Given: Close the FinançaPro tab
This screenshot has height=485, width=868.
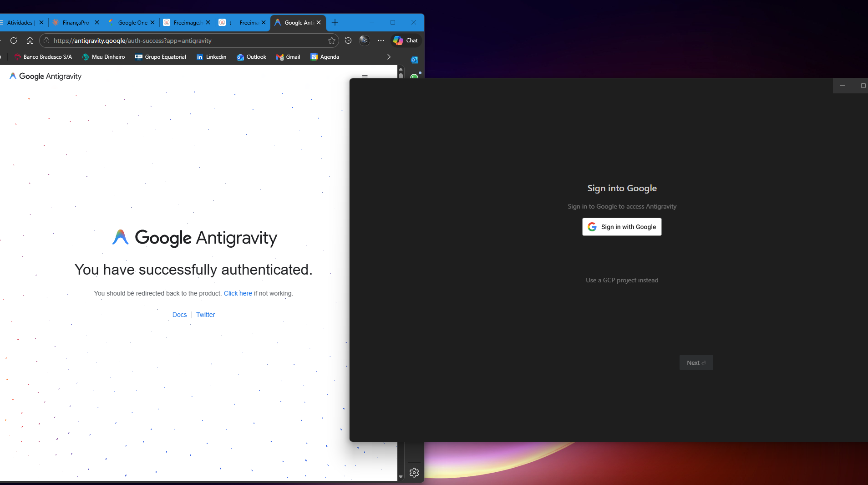Looking at the screenshot, I should click(97, 22).
